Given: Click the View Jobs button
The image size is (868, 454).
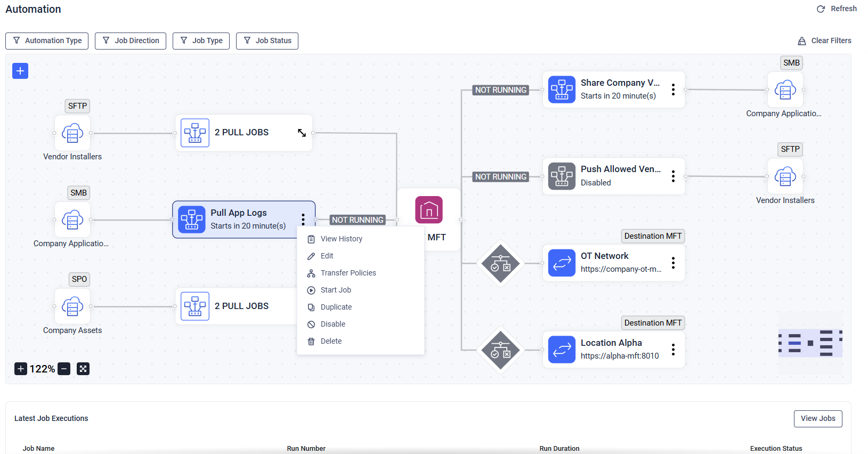Looking at the screenshot, I should 817,419.
